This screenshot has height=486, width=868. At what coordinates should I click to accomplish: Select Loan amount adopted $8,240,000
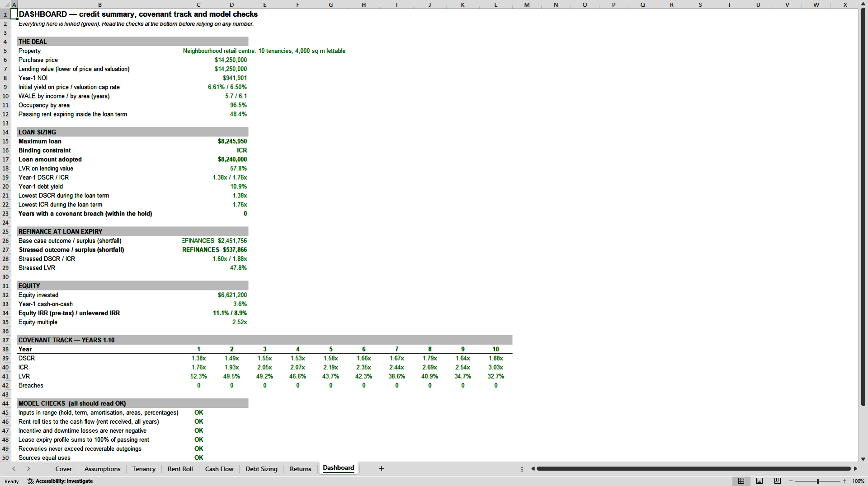(x=232, y=159)
